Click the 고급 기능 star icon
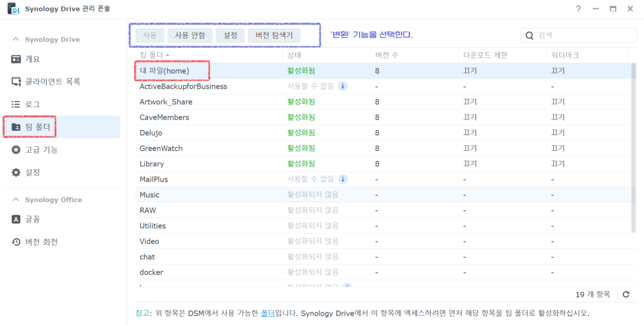Image resolution: width=644 pixels, height=325 pixels. [16, 150]
